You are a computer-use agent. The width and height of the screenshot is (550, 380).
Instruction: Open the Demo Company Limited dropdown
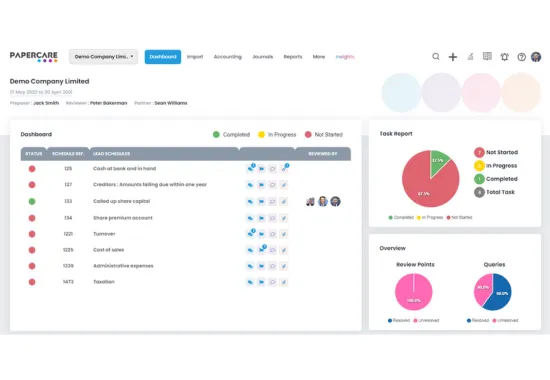(103, 56)
